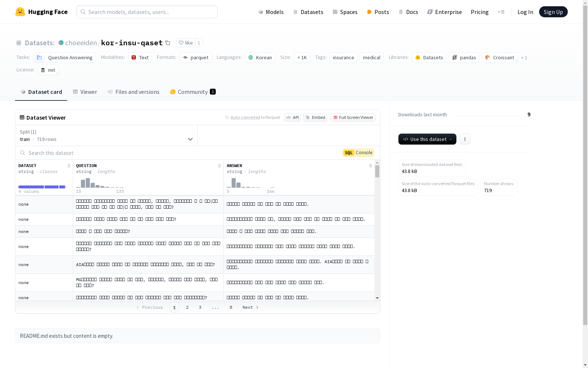Click the Log In link
Viewport: 588px width, 368px height.
point(525,12)
